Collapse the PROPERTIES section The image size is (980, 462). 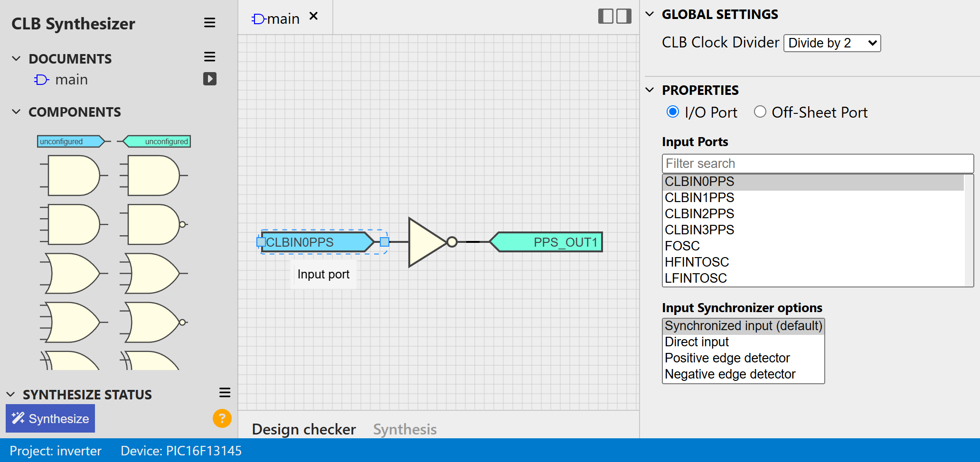pos(650,90)
